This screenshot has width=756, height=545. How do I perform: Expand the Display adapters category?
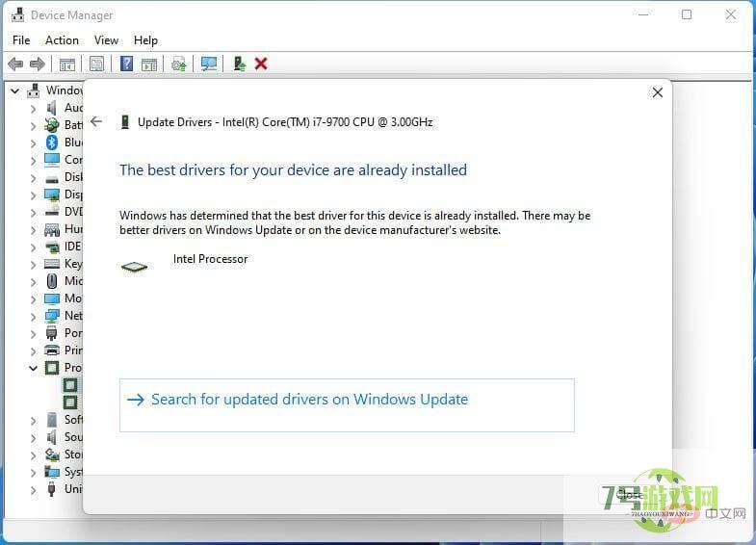click(x=33, y=195)
